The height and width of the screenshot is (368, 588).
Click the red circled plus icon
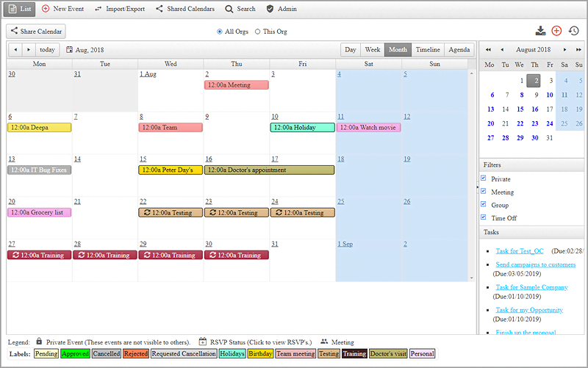click(x=556, y=31)
